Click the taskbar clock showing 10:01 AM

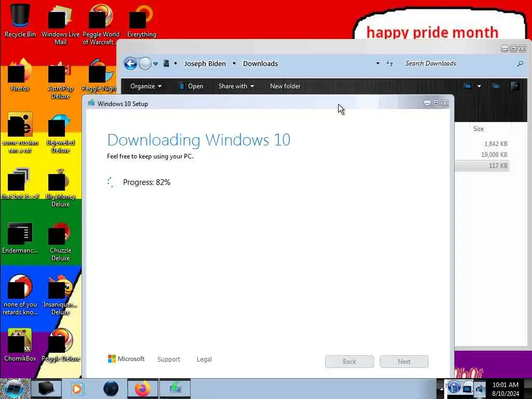(506, 389)
